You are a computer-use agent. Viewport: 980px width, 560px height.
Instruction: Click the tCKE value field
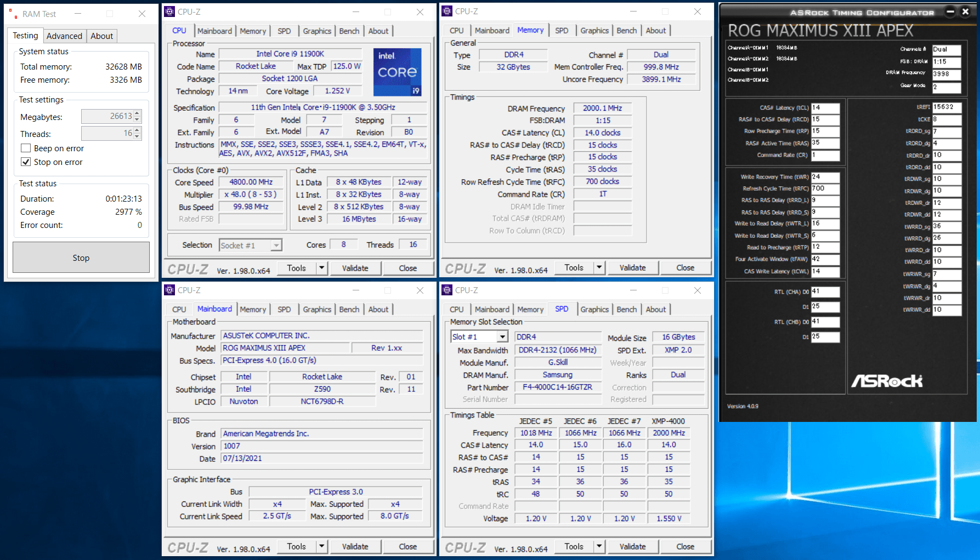click(x=947, y=119)
